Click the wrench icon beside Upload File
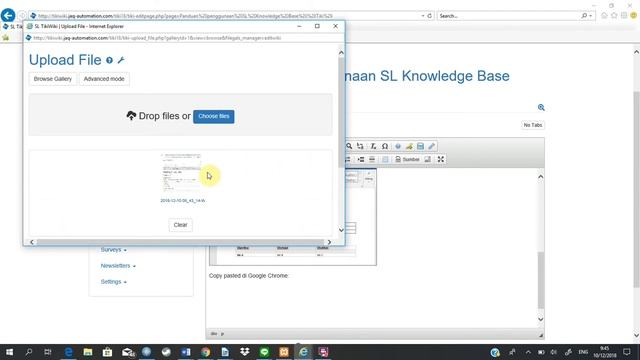640x360 pixels. tap(121, 60)
